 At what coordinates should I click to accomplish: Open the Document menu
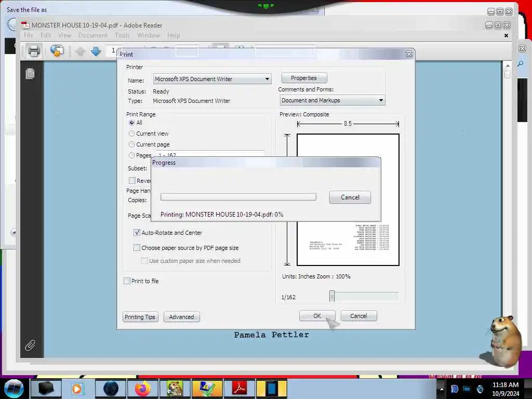pos(92,35)
